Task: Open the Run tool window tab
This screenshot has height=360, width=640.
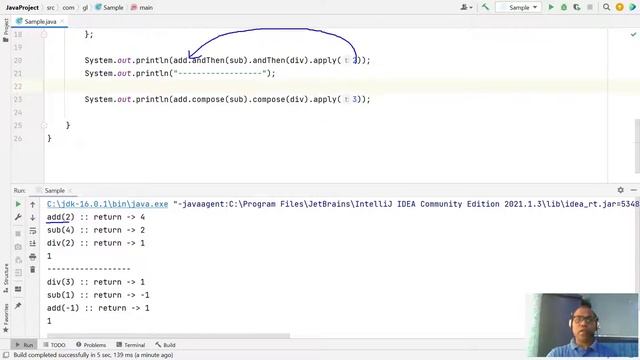Action: tap(24, 345)
